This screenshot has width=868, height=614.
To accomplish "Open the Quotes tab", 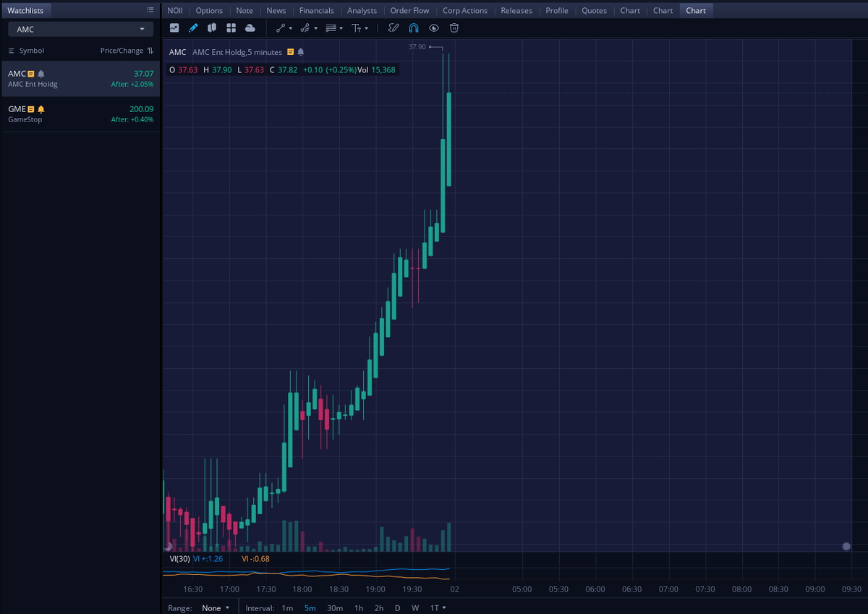I will click(595, 11).
